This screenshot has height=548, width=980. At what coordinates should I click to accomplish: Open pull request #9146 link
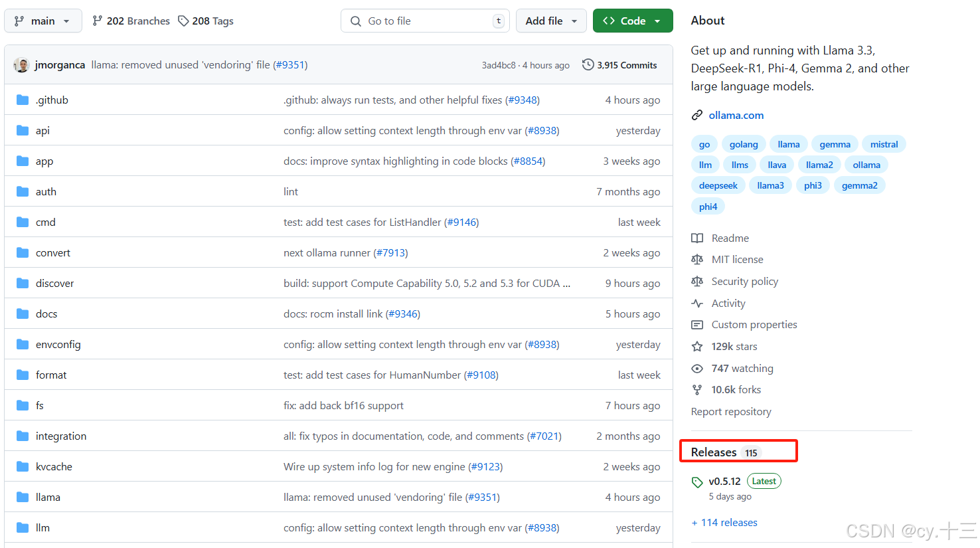[461, 223]
